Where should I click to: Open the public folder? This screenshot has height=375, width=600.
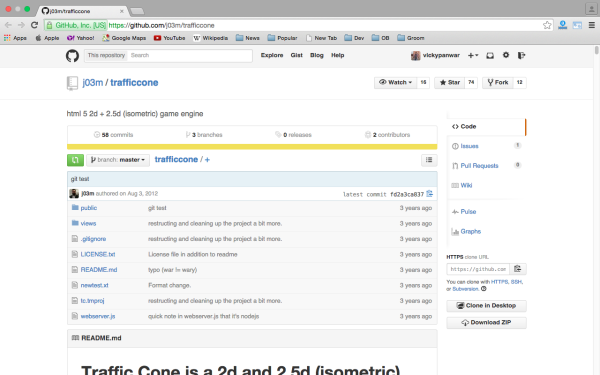point(89,208)
